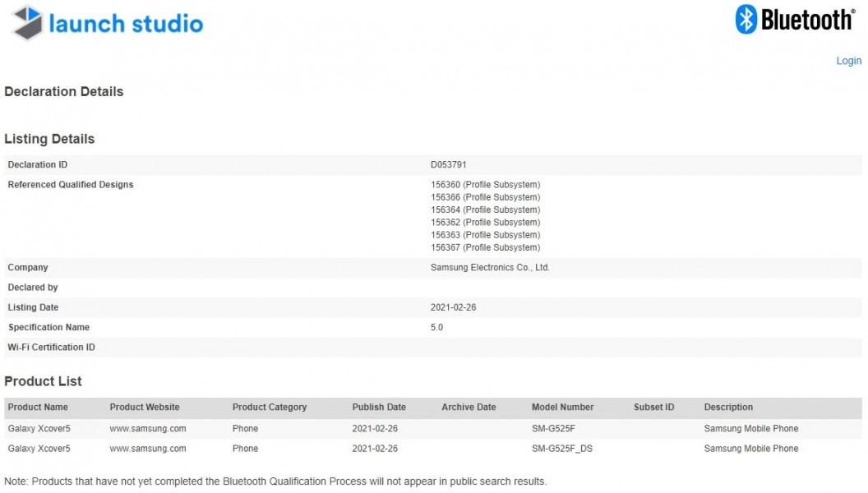868x493 pixels.
Task: Click the launch studio cube logo icon
Action: 27,22
